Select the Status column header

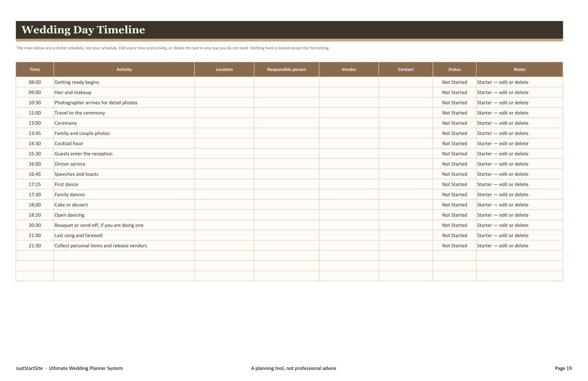point(455,70)
